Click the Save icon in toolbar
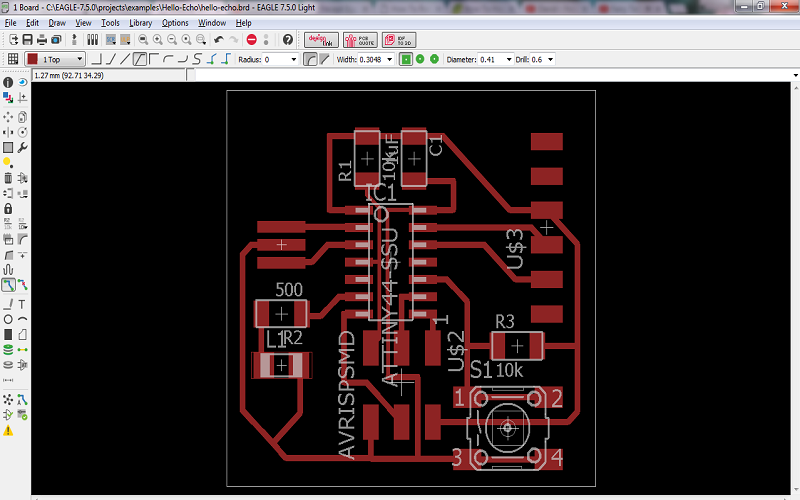Viewport: 800px width, 500px height. pos(28,40)
